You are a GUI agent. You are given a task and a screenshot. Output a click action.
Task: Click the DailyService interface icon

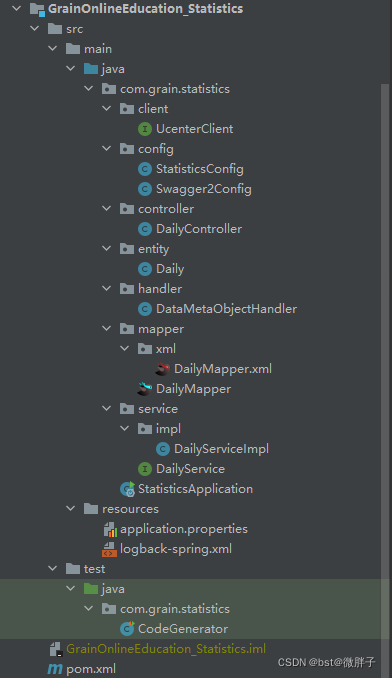(x=145, y=469)
